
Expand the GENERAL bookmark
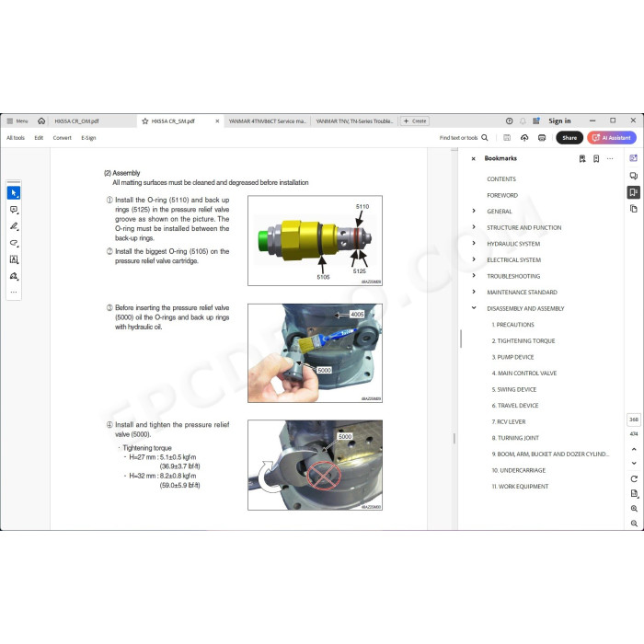474,211
